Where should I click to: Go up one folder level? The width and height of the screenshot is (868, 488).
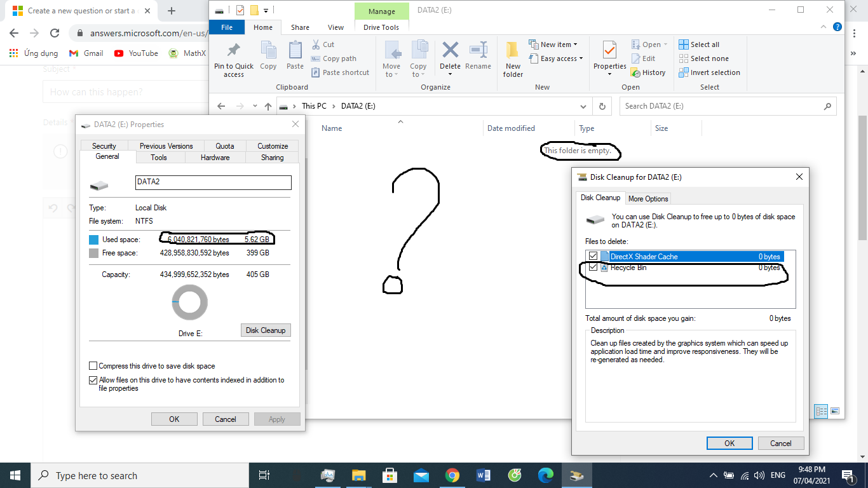tap(268, 106)
